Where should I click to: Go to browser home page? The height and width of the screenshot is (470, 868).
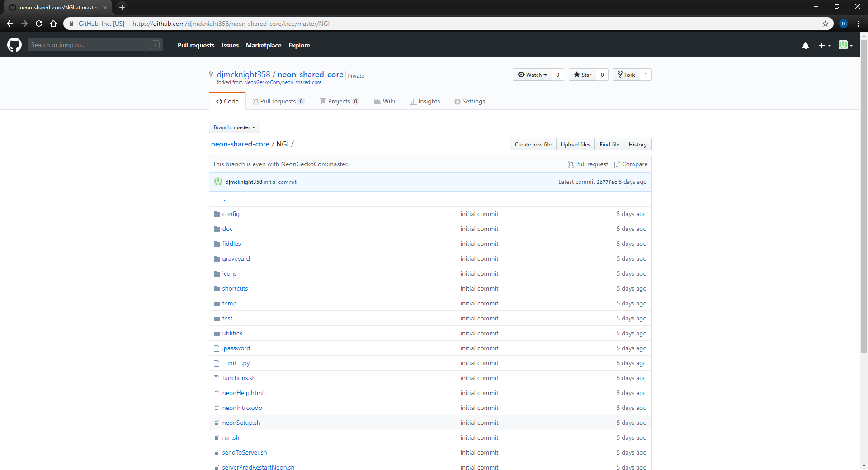(53, 23)
